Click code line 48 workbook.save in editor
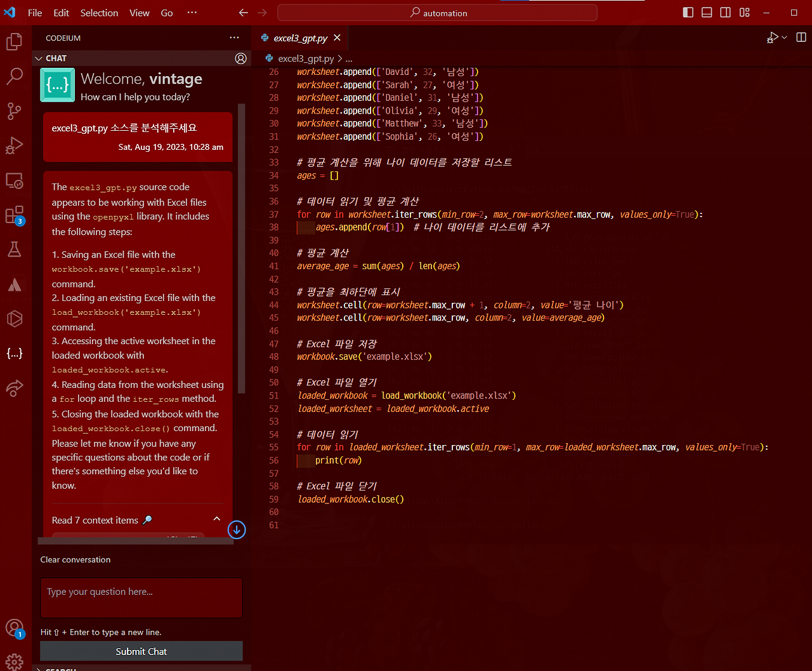The image size is (812, 671). click(364, 357)
